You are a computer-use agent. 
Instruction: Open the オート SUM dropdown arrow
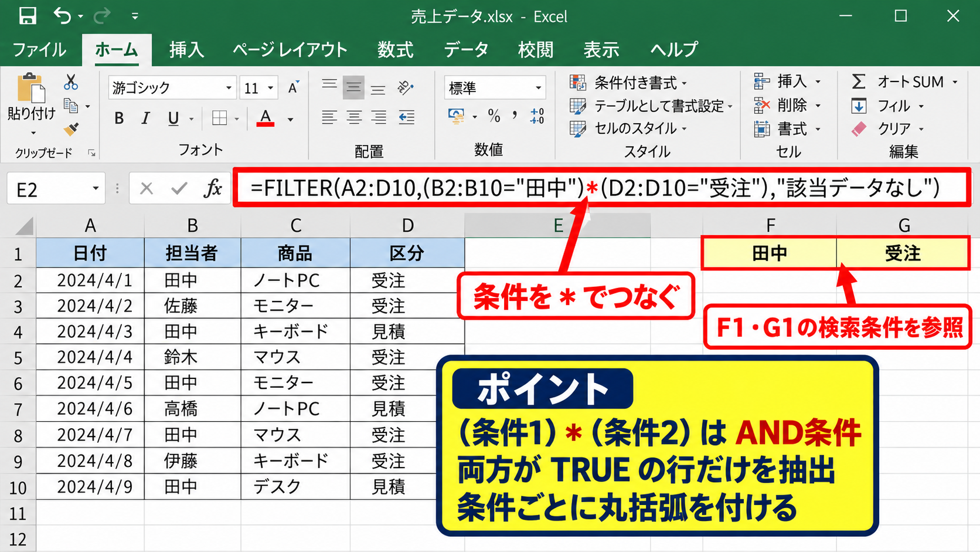click(955, 82)
